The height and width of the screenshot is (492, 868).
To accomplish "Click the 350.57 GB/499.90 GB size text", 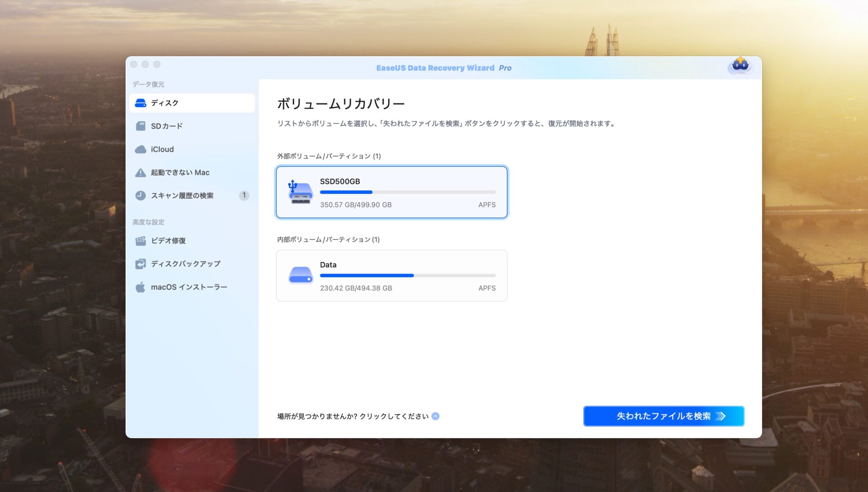I will [356, 205].
